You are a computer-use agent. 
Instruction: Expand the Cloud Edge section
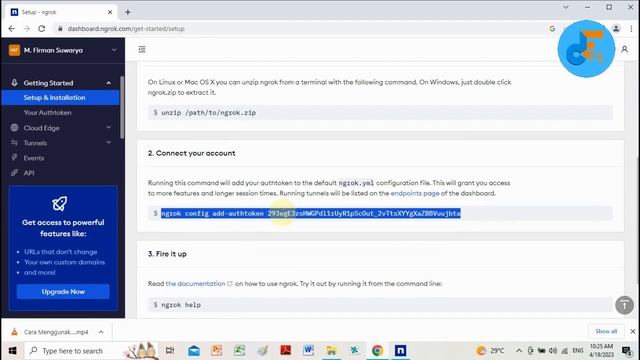pos(109,128)
